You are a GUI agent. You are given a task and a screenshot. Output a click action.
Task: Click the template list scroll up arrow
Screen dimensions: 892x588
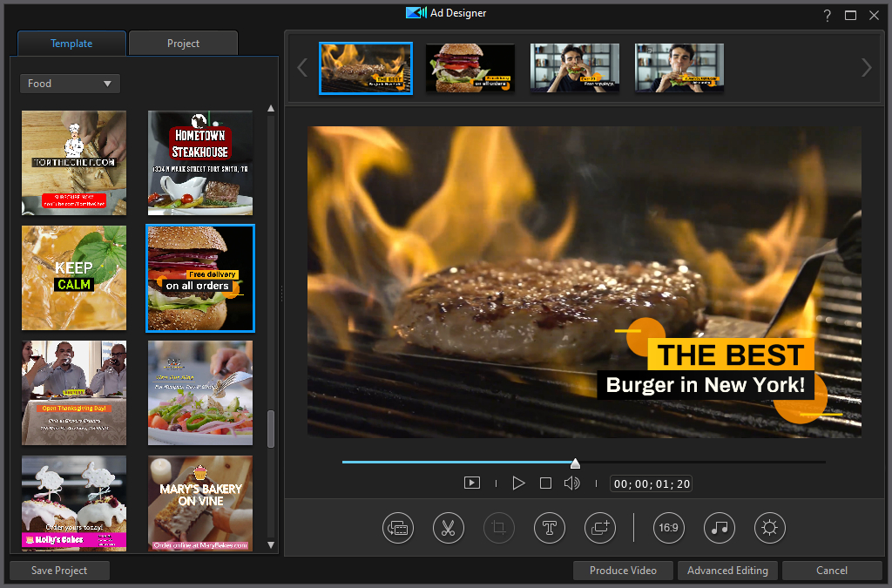pos(271,108)
